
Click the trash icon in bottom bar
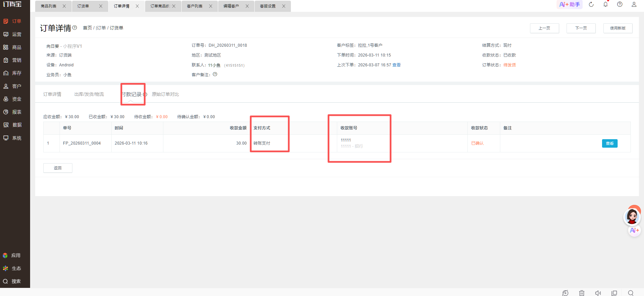point(582,293)
